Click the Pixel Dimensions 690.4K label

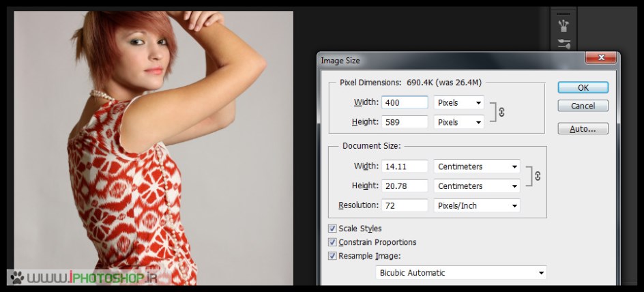[410, 83]
